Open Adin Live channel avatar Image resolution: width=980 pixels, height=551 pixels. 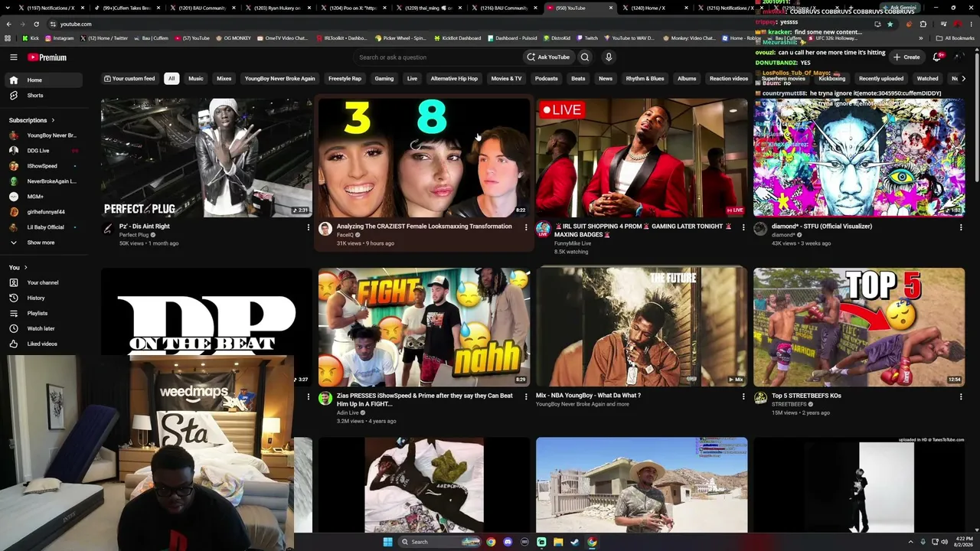coord(325,398)
